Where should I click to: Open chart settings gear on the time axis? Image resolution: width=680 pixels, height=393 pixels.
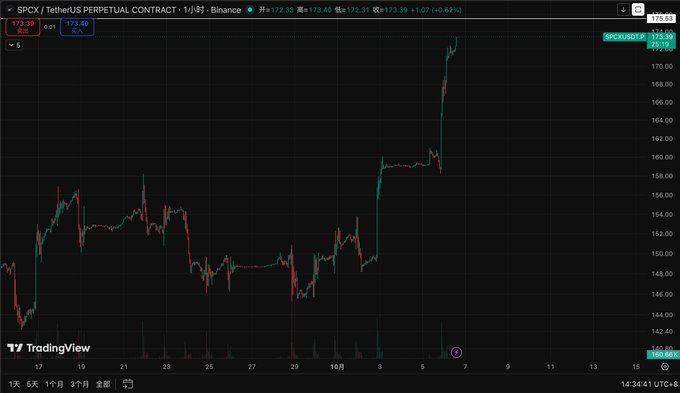click(665, 367)
